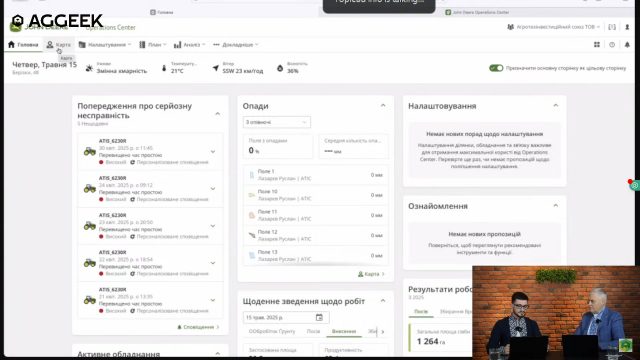The width and height of the screenshot is (640, 360).
Task: Collapse the Щоденне зведення щодо робіт panel
Action: point(383,301)
